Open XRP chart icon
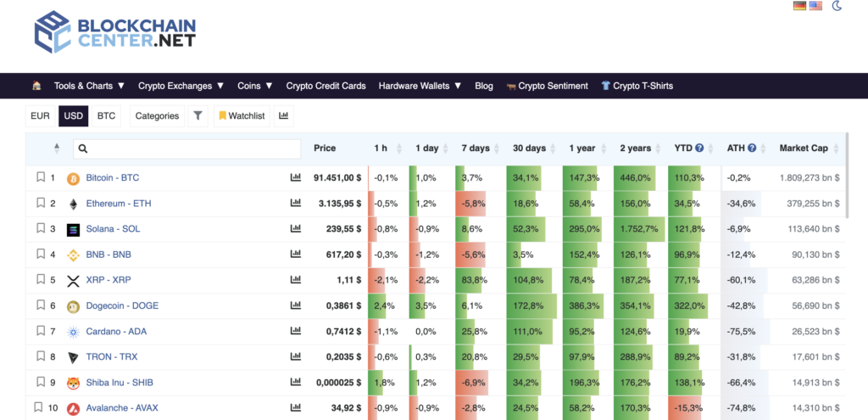868x420 pixels. 296,279
